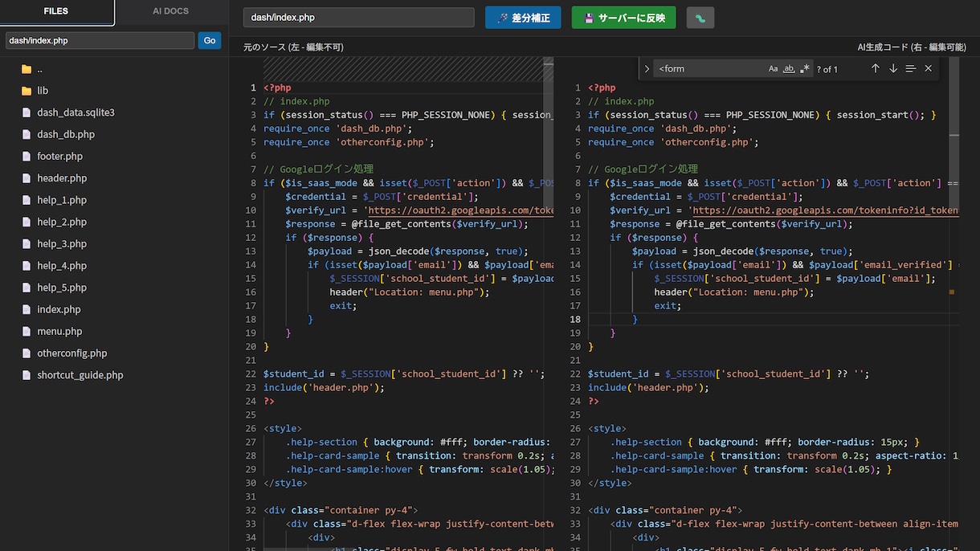Open otherconfig.php in the file list

coord(71,353)
